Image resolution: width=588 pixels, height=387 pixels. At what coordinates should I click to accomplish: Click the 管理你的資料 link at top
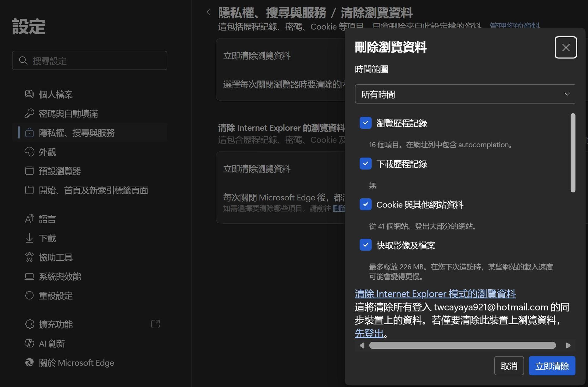coord(514,26)
